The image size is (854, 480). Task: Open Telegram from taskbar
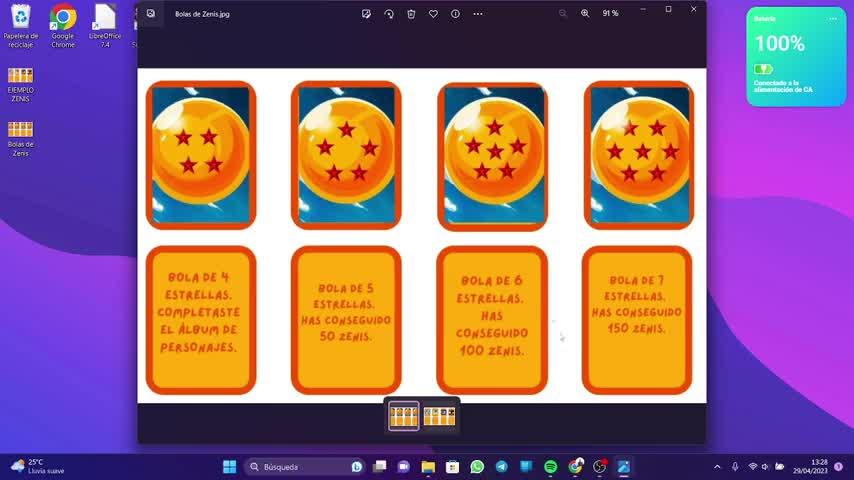point(501,467)
